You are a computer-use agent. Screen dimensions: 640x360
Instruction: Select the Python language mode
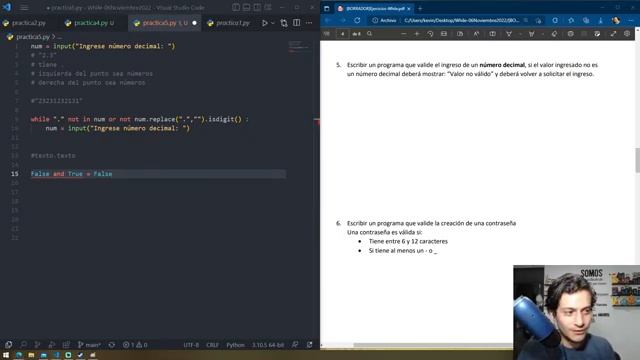[x=236, y=345]
